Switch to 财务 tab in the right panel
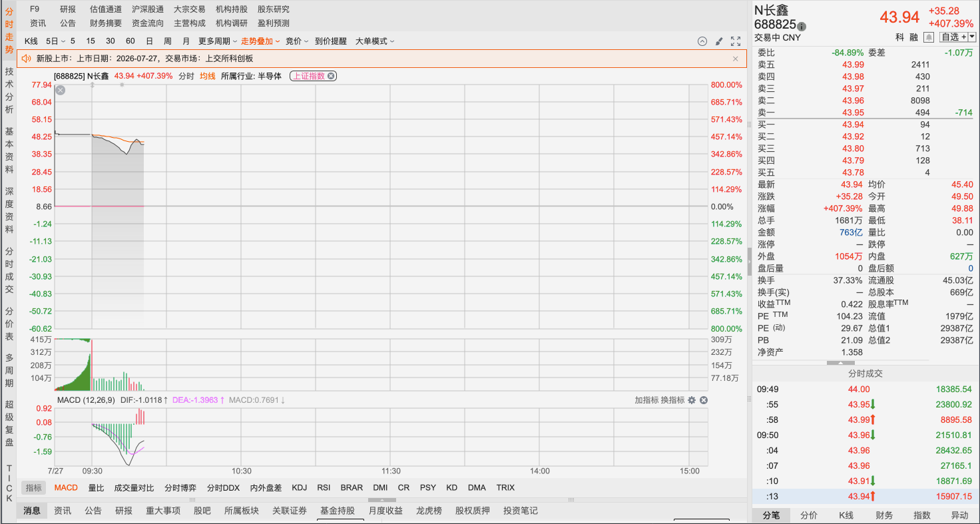Image resolution: width=980 pixels, height=524 pixels. pyautogui.click(x=884, y=515)
